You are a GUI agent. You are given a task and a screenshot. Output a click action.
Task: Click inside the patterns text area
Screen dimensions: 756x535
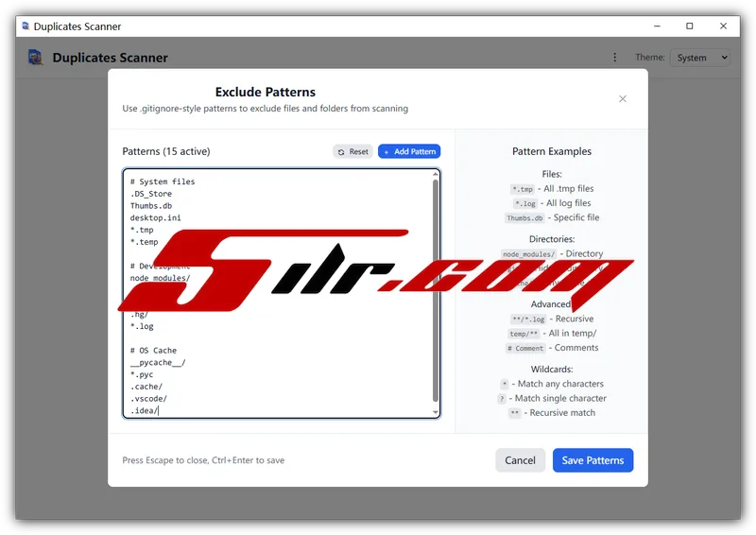pyautogui.click(x=282, y=293)
